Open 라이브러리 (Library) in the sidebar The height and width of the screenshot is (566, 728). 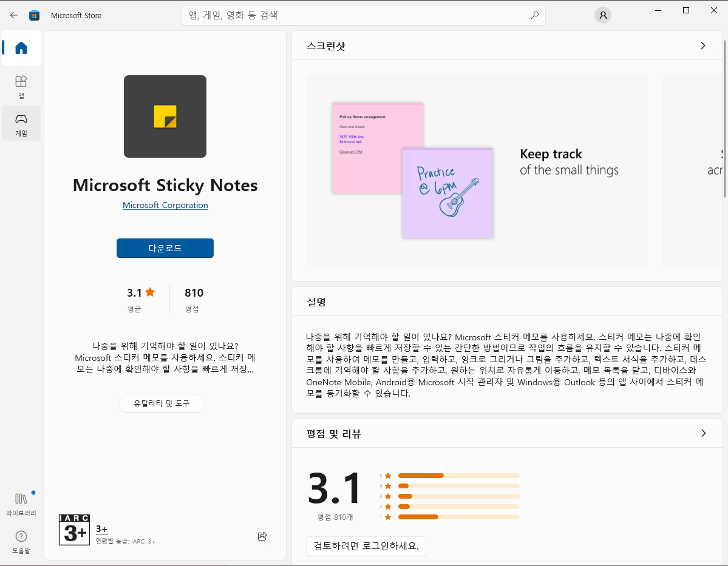tap(21, 504)
